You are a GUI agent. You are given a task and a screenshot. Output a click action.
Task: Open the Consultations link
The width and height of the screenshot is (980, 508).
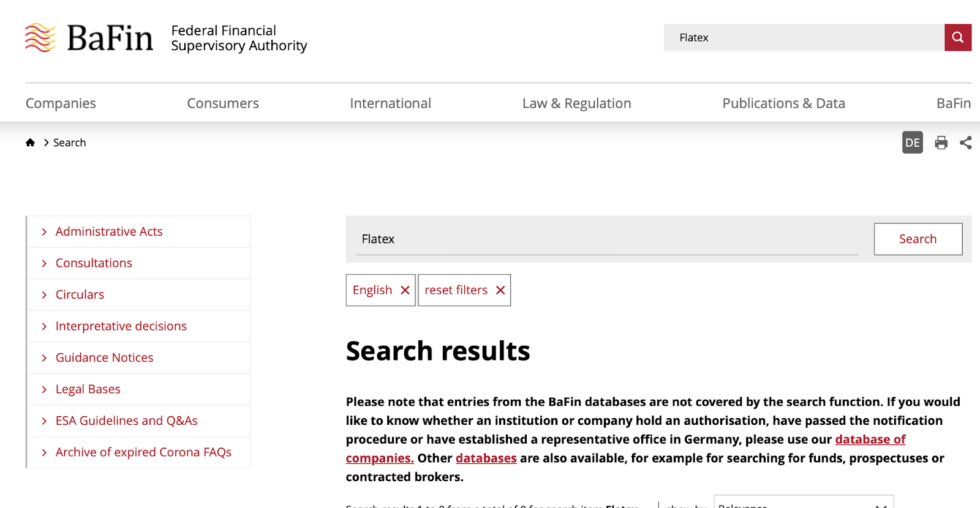coord(94,263)
